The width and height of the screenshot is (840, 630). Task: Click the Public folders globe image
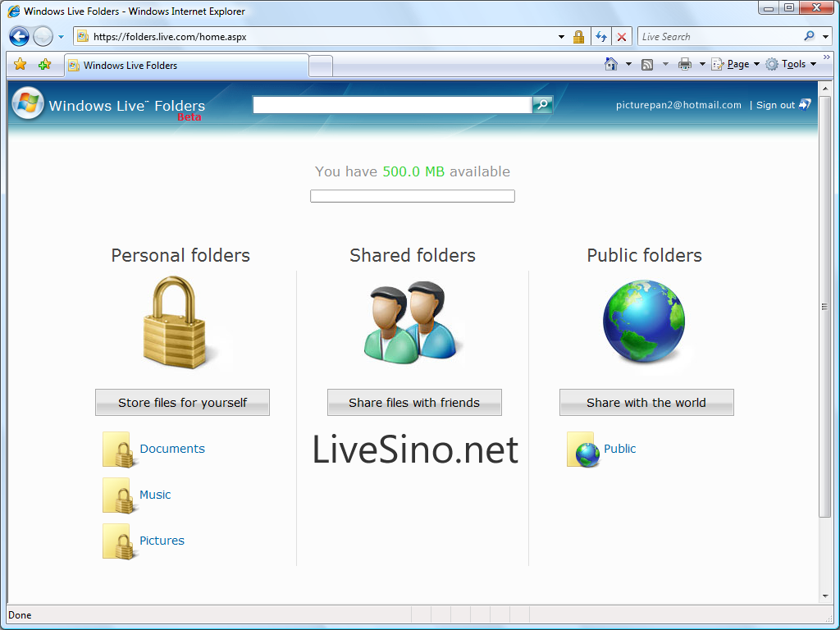(x=644, y=321)
